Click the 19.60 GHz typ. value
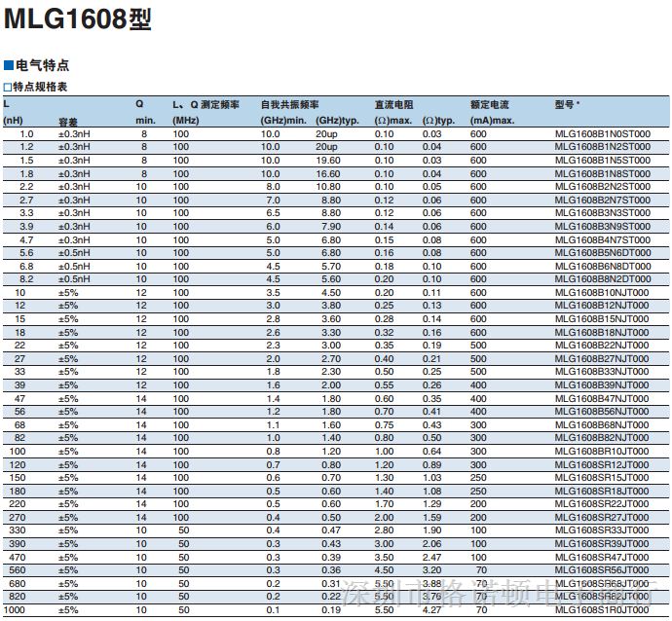The width and height of the screenshot is (672, 621). coord(328,161)
